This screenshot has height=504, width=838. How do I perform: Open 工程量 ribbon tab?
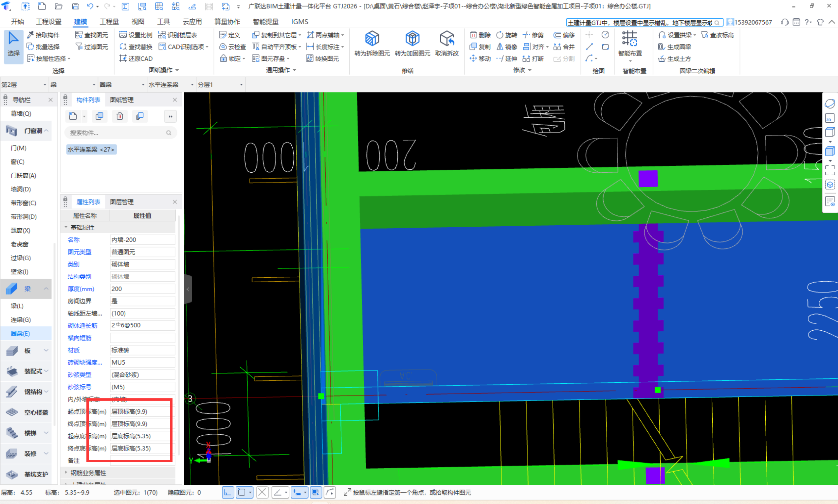[x=109, y=22]
